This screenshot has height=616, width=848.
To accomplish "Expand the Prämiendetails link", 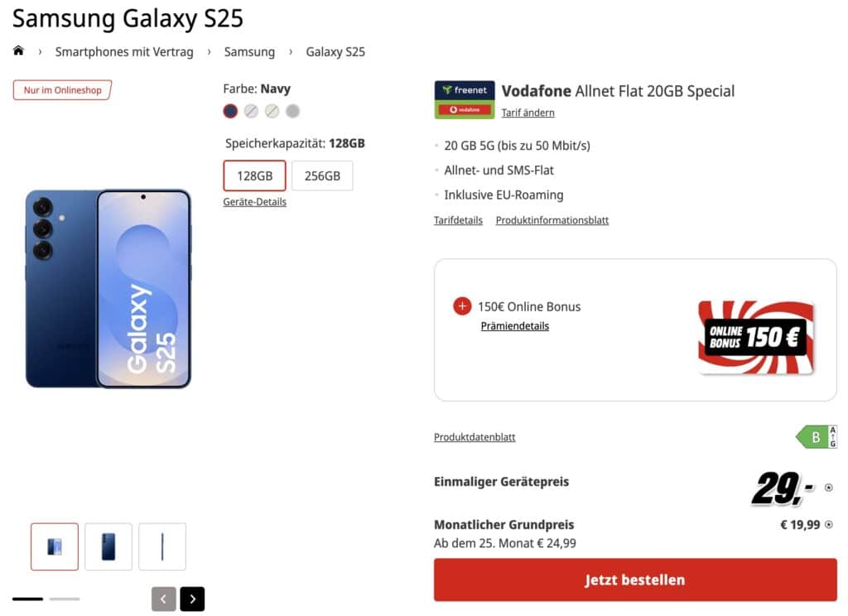I will pos(514,326).
